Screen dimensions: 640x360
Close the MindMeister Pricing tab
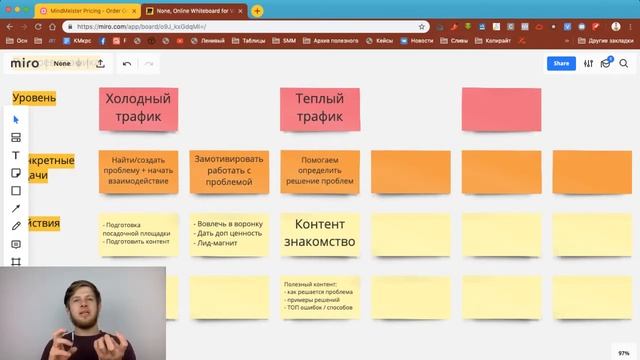(134, 11)
